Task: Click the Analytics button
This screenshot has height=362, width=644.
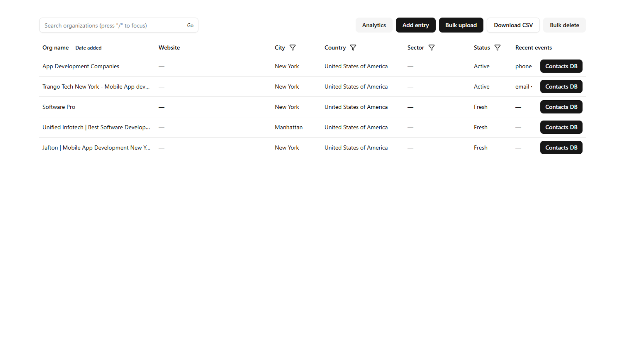Action: pyautogui.click(x=374, y=25)
